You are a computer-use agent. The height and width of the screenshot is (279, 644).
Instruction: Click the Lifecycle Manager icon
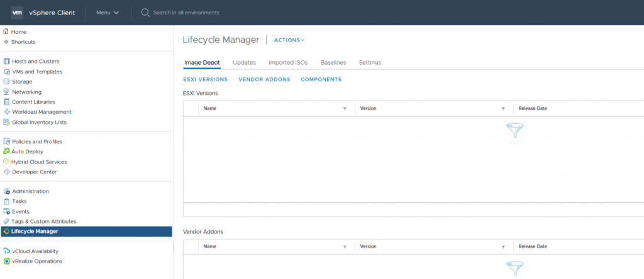(x=6, y=231)
